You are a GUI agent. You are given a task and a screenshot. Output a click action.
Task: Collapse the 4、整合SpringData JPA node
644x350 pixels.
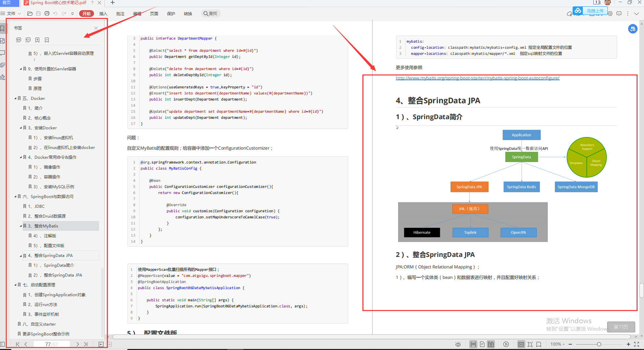[21, 256]
